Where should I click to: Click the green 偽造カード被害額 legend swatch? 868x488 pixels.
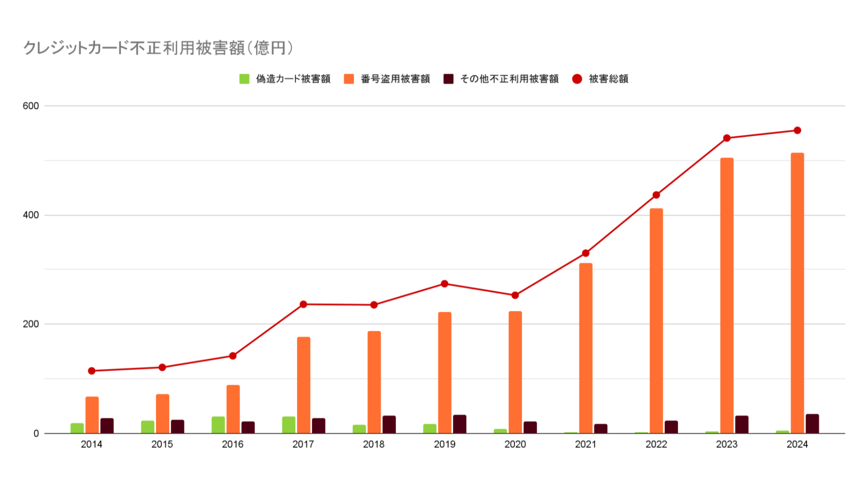244,79
